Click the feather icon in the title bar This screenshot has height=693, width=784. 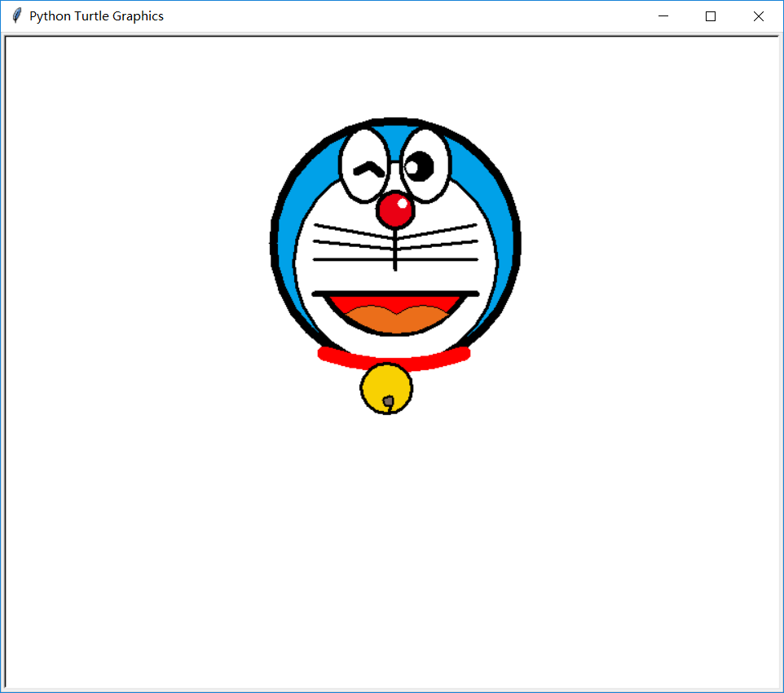pos(17,16)
